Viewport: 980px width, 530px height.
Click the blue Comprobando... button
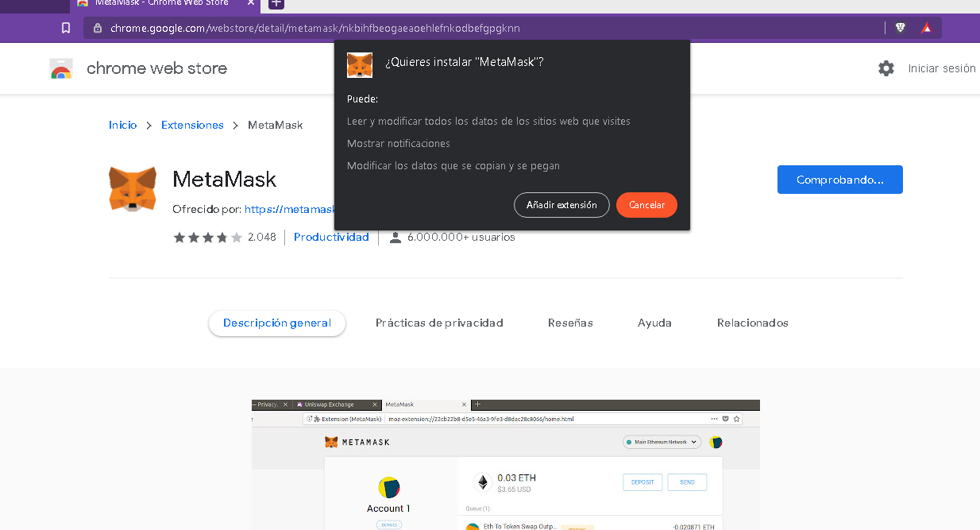[x=840, y=180]
